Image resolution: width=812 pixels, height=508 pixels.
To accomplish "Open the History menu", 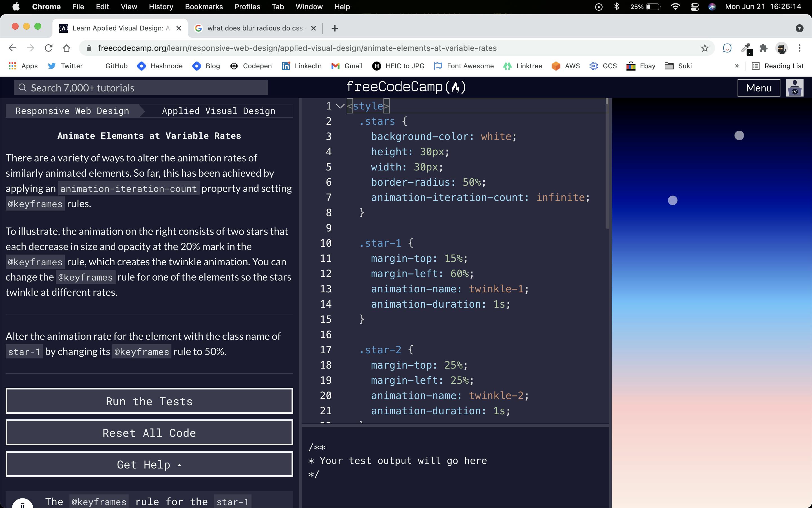I will click(161, 7).
